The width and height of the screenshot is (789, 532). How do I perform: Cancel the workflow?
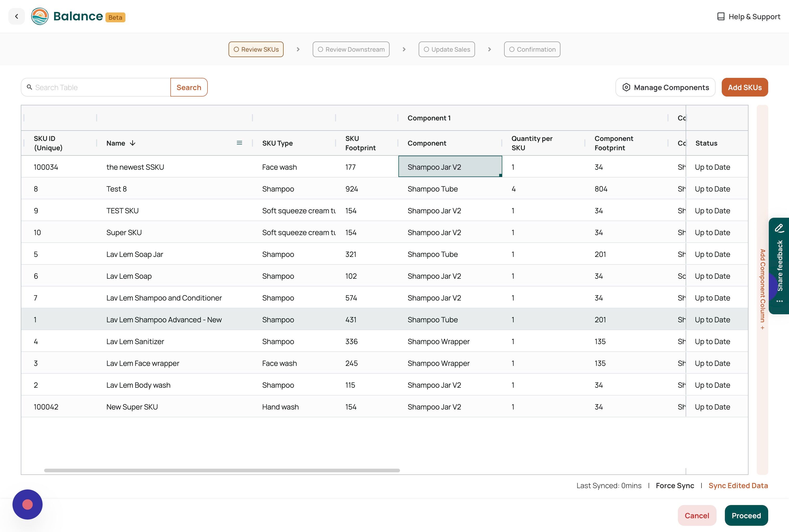[697, 515]
